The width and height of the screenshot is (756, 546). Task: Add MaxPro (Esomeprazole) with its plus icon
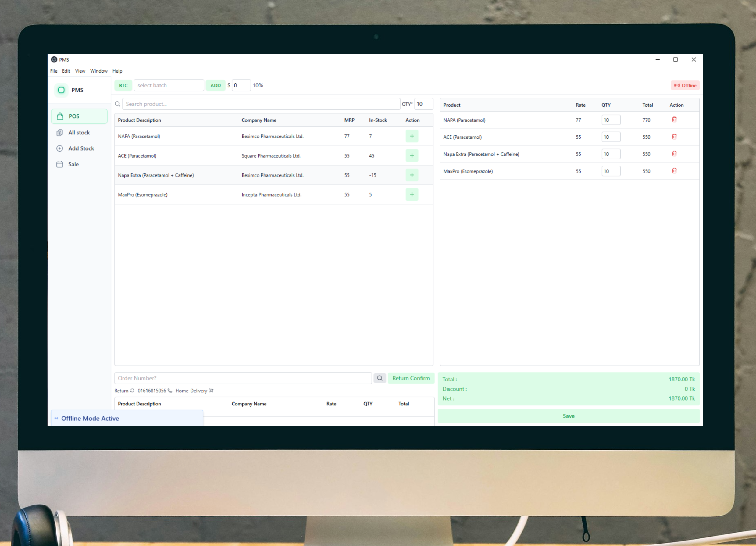coord(412,194)
